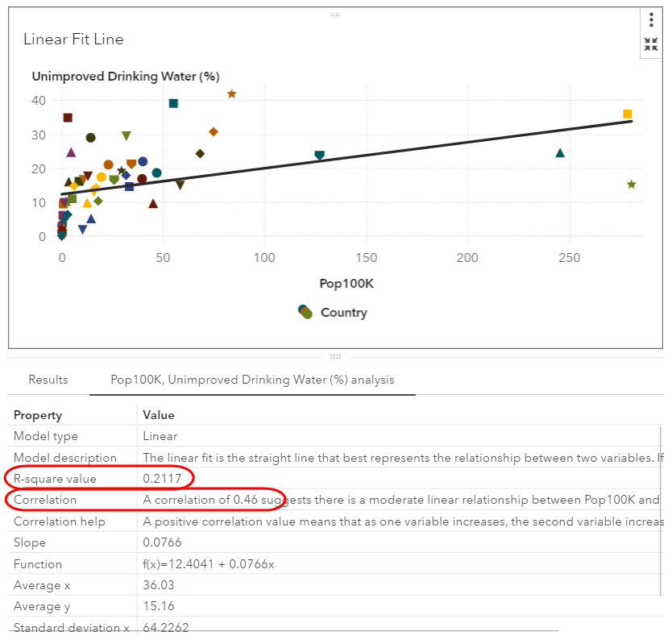The width and height of the screenshot is (672, 644).
Task: Click the green star marker at far right
Action: click(632, 185)
